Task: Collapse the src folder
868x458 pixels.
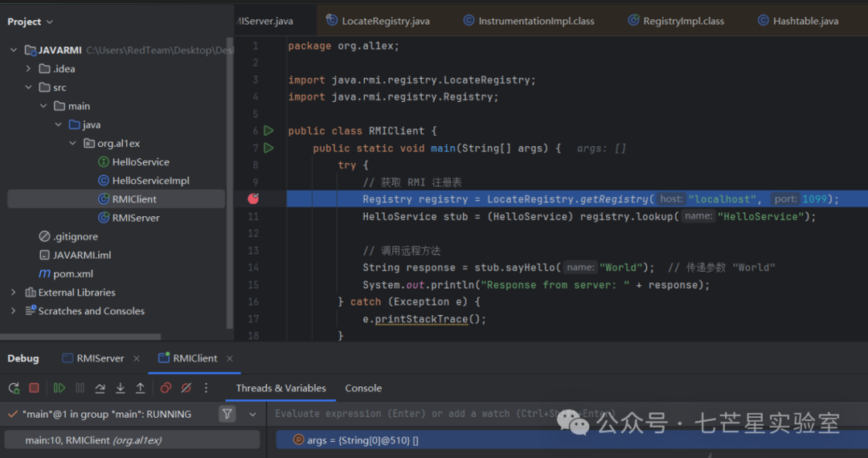Action: coord(28,88)
